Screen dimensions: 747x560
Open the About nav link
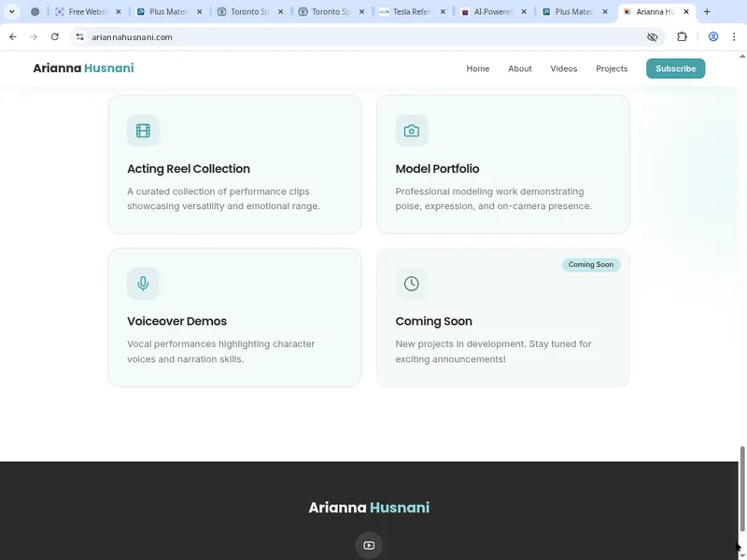(520, 68)
